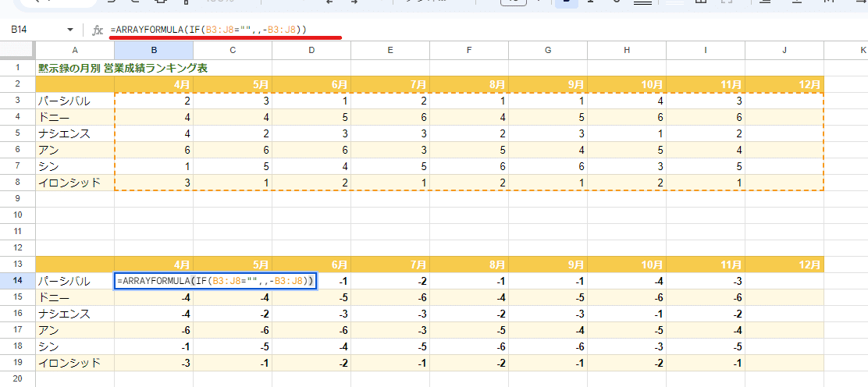
Task: Click the select-all corner of the grid
Action: pyautogui.click(x=18, y=51)
